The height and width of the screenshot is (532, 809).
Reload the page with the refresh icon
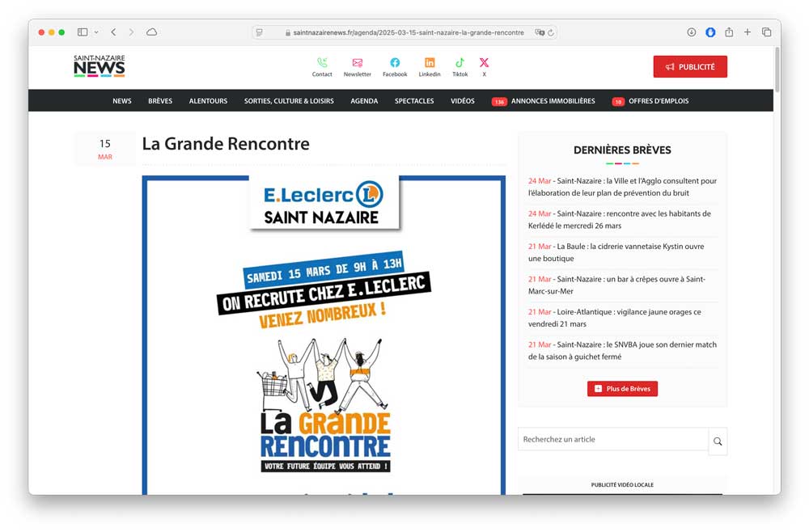551,32
